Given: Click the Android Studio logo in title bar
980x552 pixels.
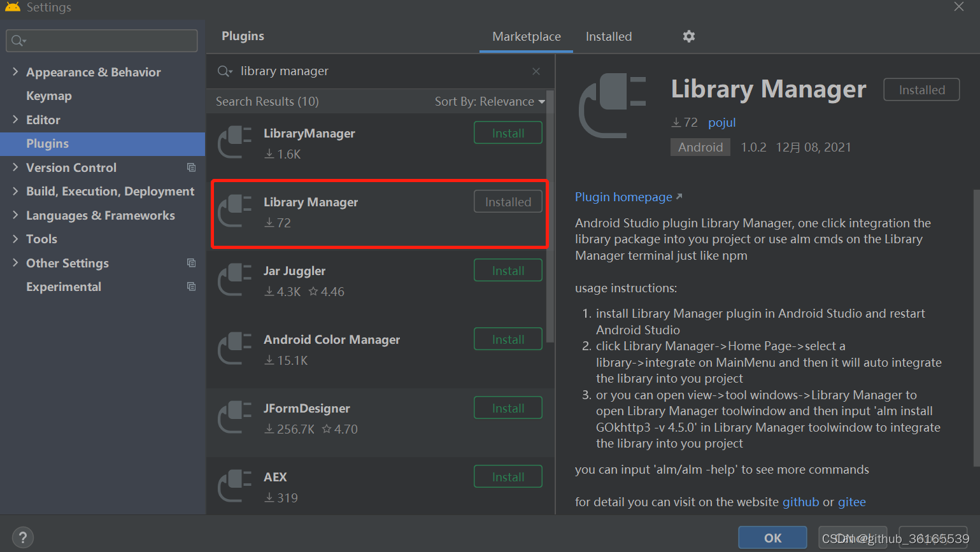Looking at the screenshot, I should coord(12,6).
